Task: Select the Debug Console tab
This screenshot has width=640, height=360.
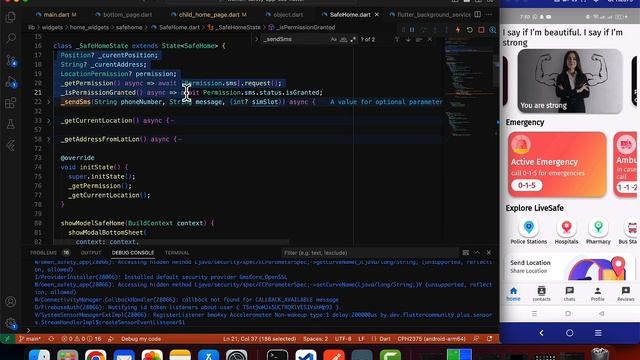Action: (133, 253)
